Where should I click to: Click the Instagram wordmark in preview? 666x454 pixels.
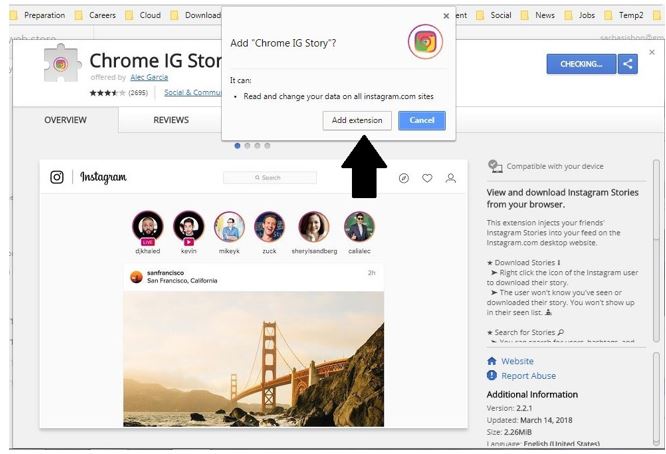pos(103,177)
